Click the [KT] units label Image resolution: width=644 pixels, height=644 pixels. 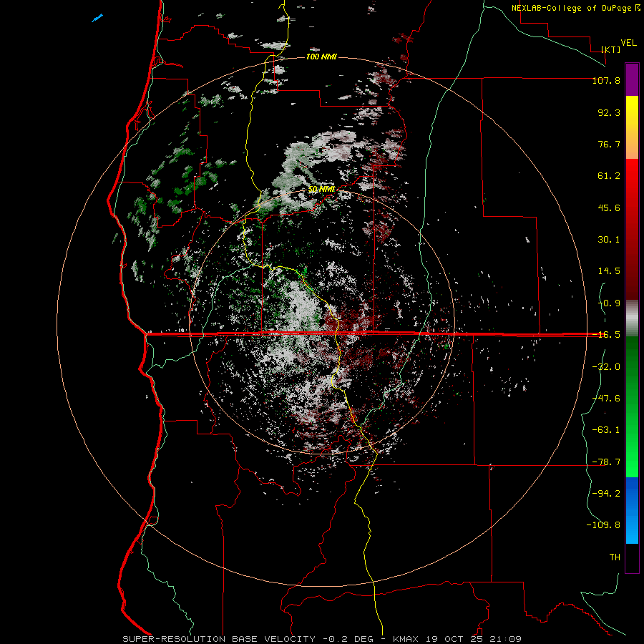tap(611, 49)
